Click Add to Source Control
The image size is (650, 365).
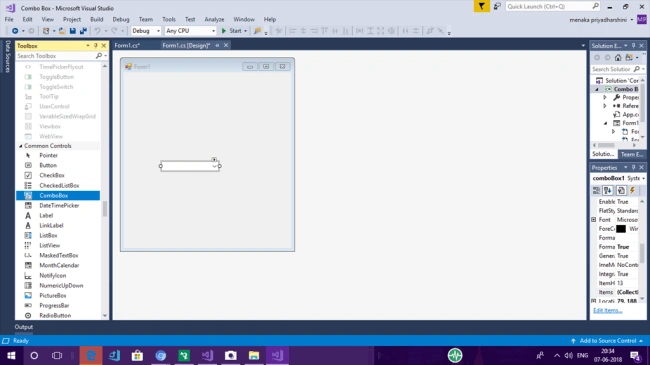pyautogui.click(x=607, y=341)
